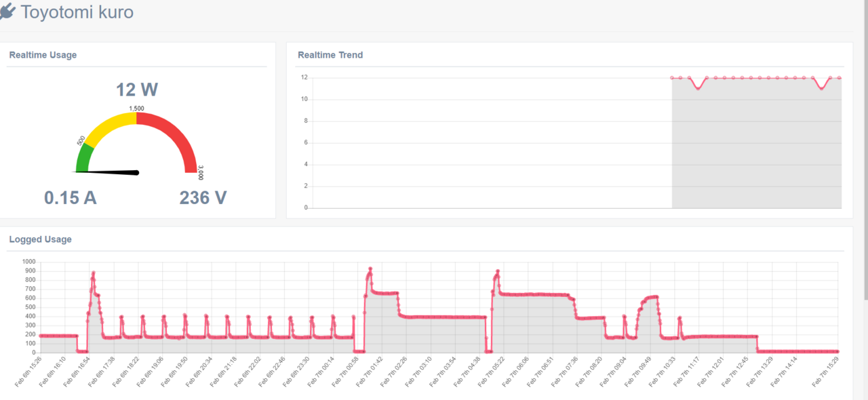Click the logged usage peak near 05:22

498,271
